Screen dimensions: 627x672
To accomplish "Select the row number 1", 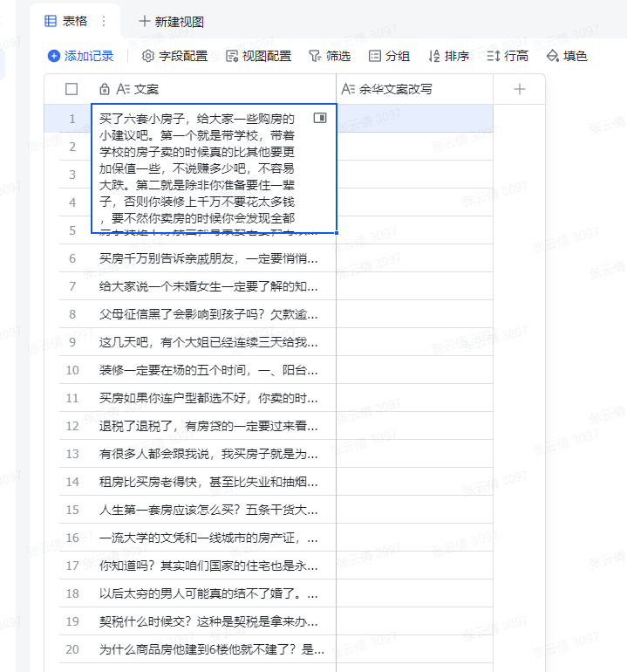I will (72, 119).
